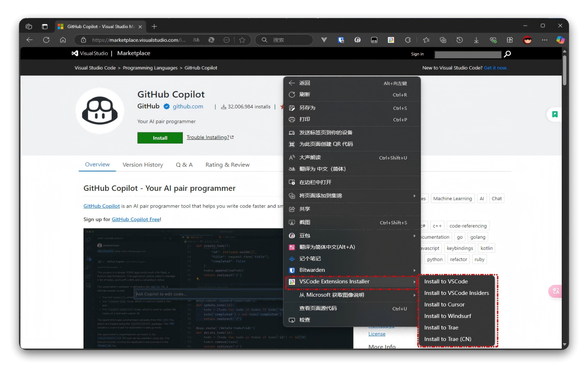Image resolution: width=588 pixels, height=368 pixels.
Task: Open the Programming Languages breadcrumb
Action: pyautogui.click(x=150, y=68)
